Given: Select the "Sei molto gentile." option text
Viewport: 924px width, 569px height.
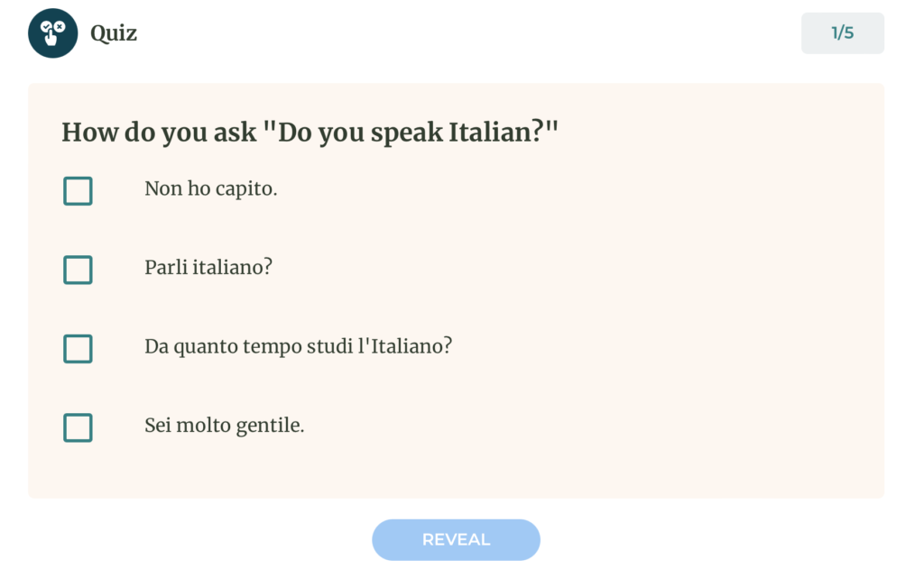Looking at the screenshot, I should [x=224, y=426].
